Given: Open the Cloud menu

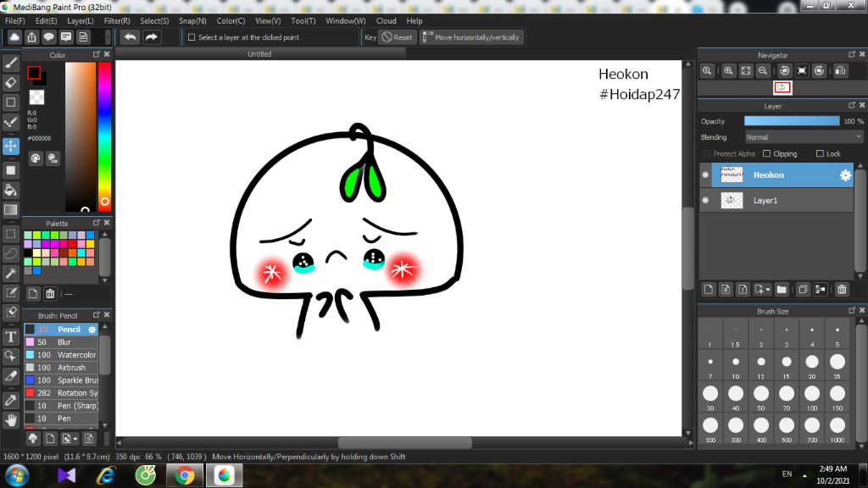Looking at the screenshot, I should point(386,21).
